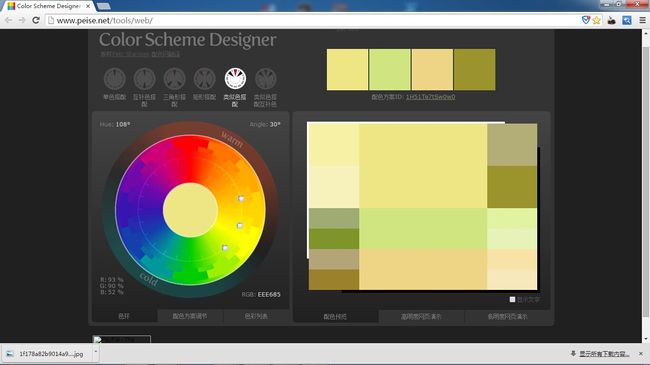Image resolution: width=650 pixels, height=365 pixels.
Task: Switch to the dark web page demo tab
Action: (x=508, y=316)
